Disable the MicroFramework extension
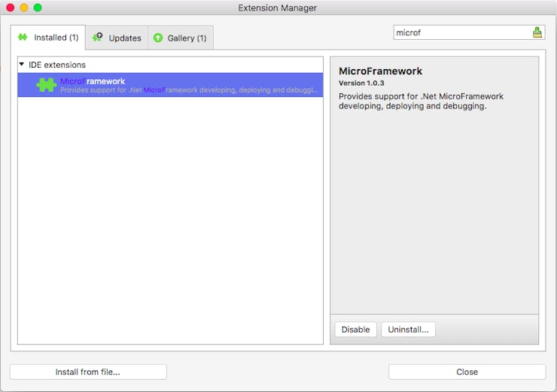557x392 pixels. click(x=355, y=330)
